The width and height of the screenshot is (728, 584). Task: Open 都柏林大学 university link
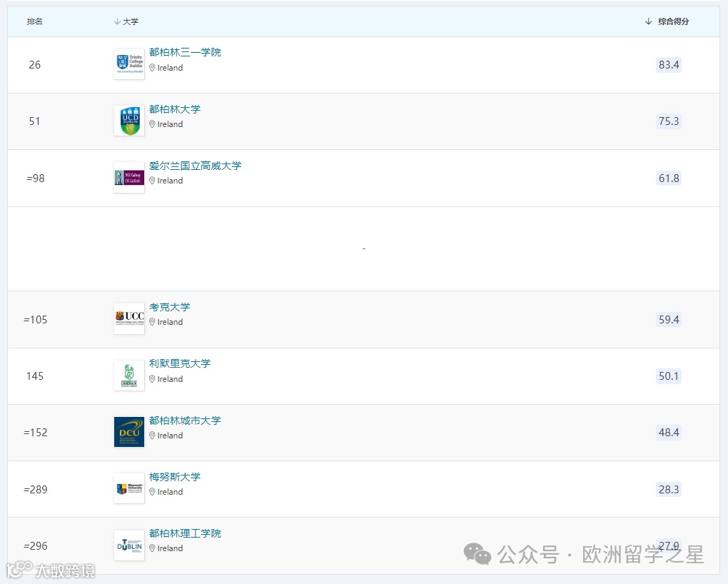click(175, 109)
